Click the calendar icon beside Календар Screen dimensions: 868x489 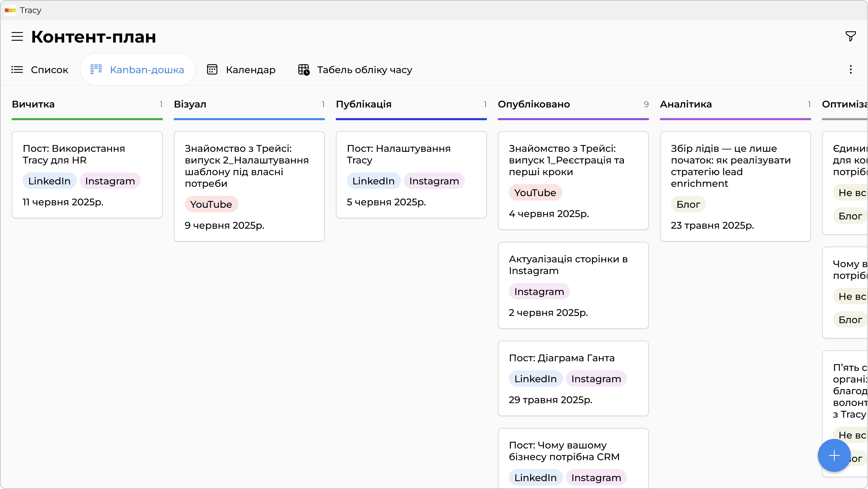coord(212,69)
